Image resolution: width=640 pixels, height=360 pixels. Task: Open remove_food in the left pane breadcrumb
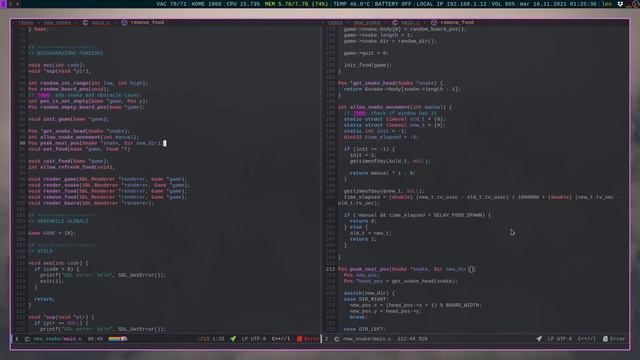(x=147, y=22)
